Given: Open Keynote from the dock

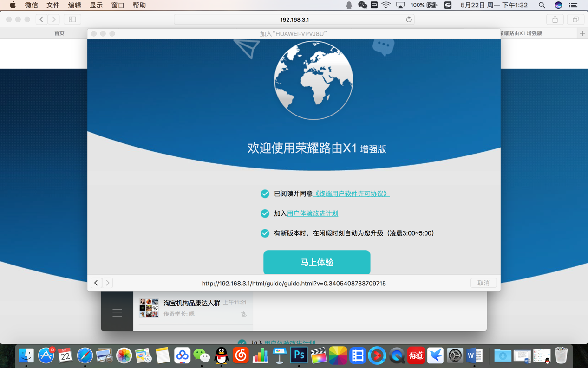Looking at the screenshot, I should pos(280,355).
